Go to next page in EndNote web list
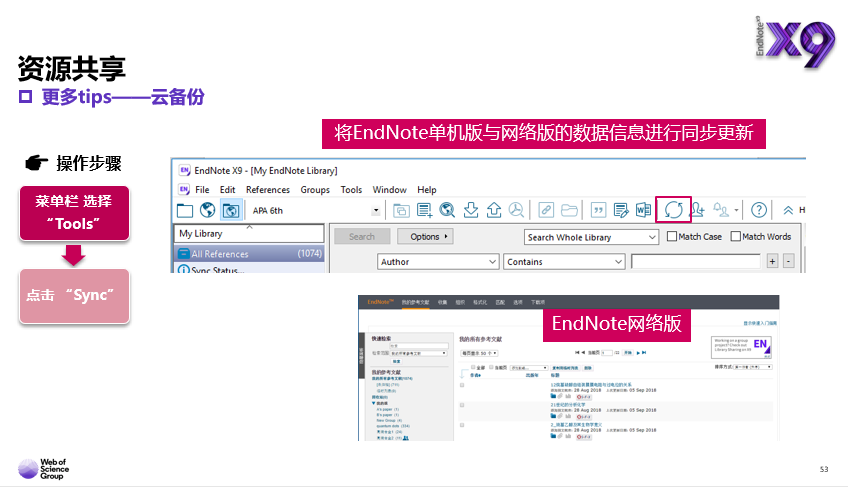This screenshot has width=848, height=487. coord(638,353)
